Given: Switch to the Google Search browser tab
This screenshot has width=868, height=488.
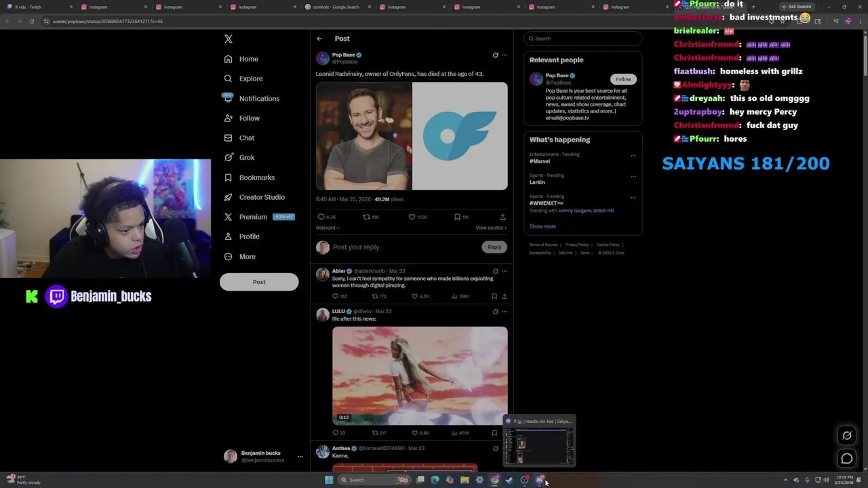Looking at the screenshot, I should coord(336,7).
